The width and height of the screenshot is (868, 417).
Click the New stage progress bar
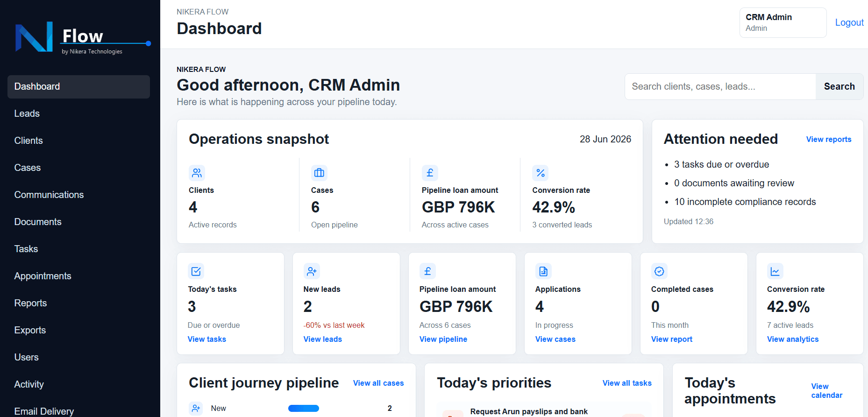point(304,408)
